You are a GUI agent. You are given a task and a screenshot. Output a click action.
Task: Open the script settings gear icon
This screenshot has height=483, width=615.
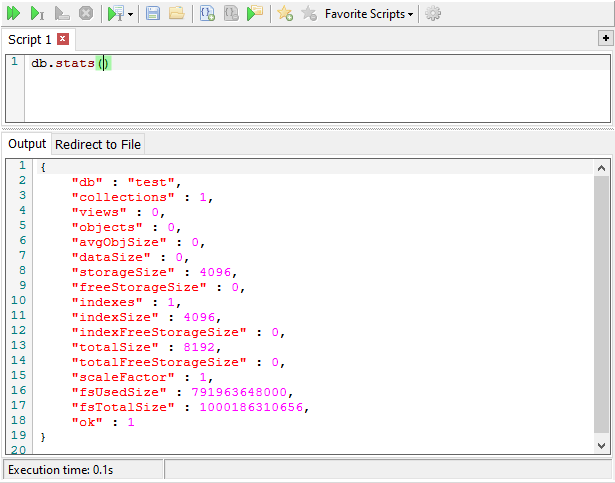pyautogui.click(x=433, y=14)
